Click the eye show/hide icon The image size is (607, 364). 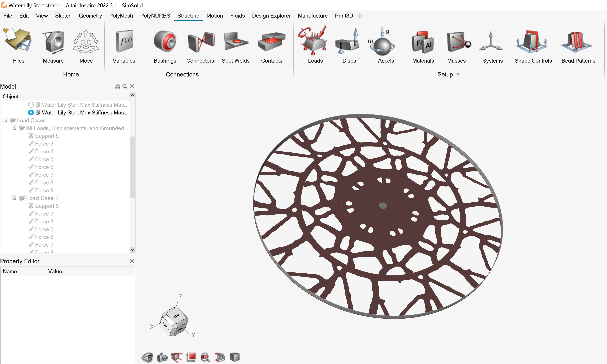pos(147,357)
